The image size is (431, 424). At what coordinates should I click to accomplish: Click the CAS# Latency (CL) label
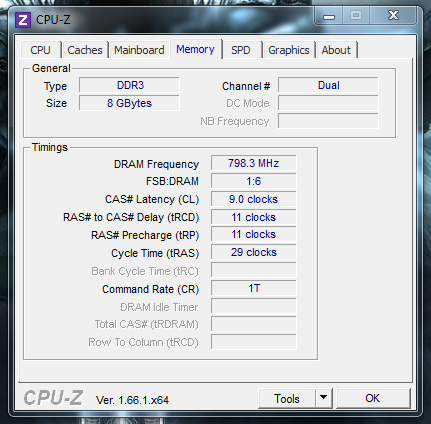coord(152,199)
